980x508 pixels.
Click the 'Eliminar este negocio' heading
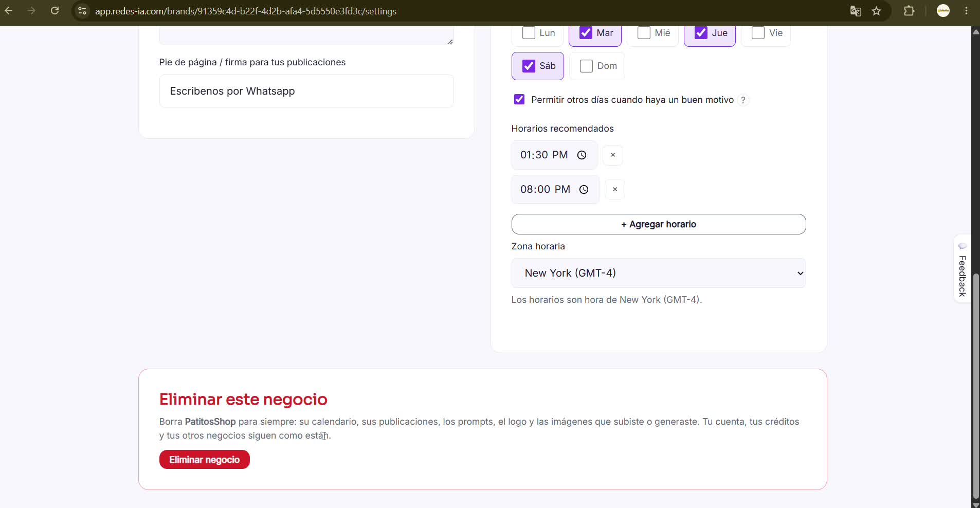click(243, 400)
